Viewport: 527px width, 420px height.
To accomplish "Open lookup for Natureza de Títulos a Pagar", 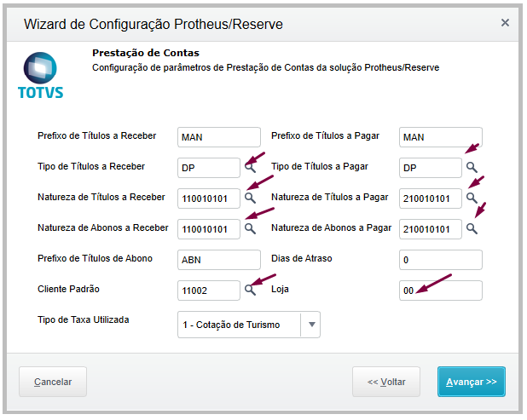I will pyautogui.click(x=472, y=198).
